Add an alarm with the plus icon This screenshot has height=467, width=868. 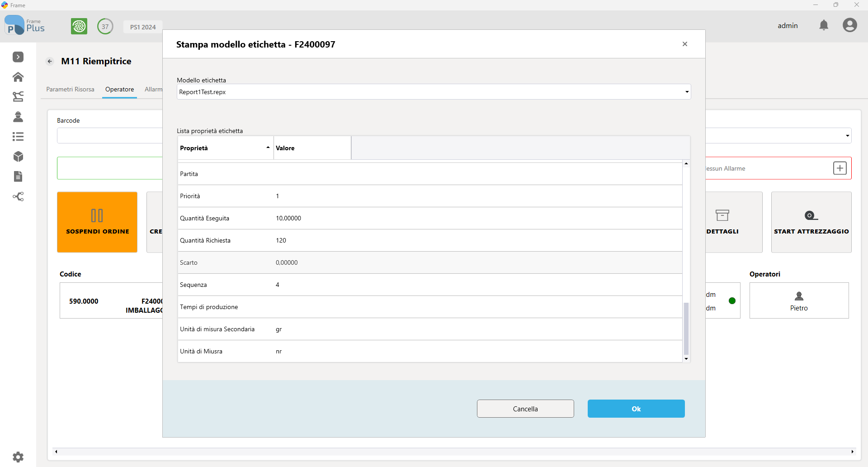(840, 168)
